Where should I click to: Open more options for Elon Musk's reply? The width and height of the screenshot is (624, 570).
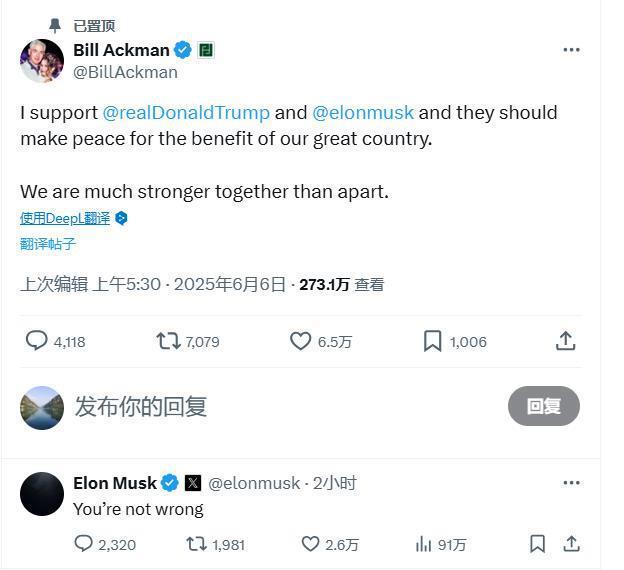point(571,483)
